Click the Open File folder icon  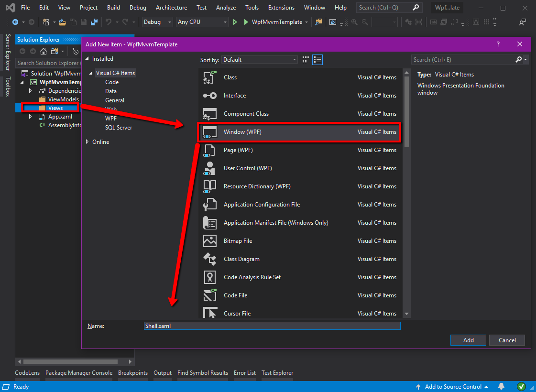pos(62,22)
